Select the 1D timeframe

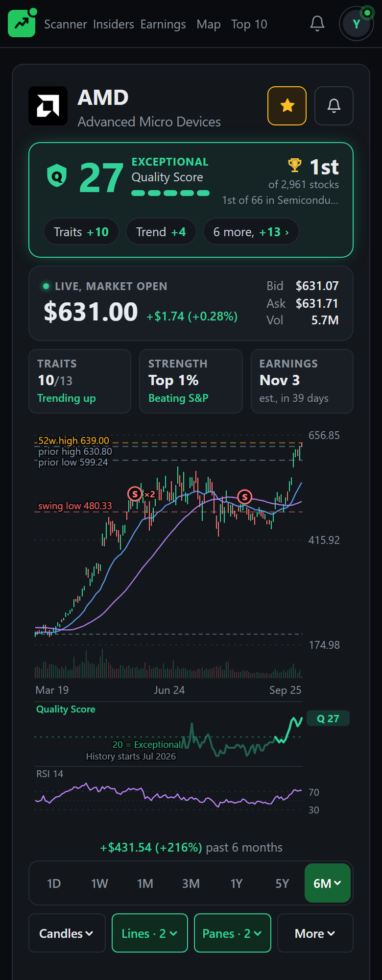pyautogui.click(x=54, y=883)
